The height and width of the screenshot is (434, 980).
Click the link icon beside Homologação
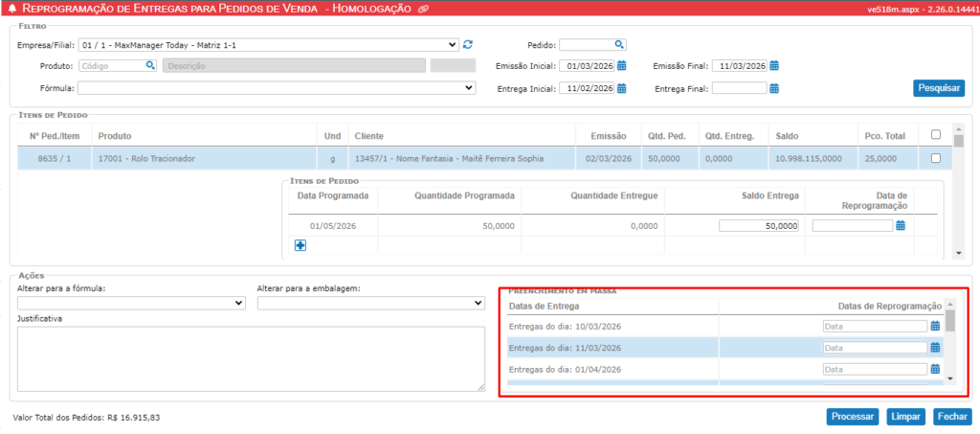coord(422,9)
